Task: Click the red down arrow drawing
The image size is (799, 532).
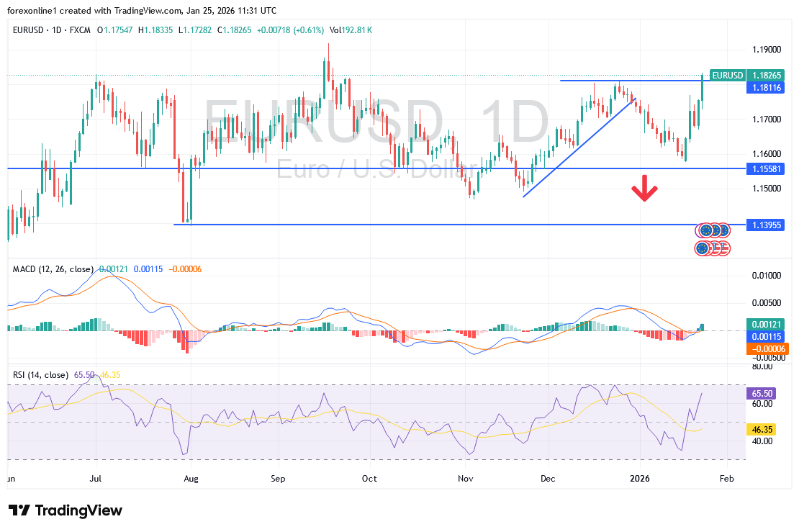Action: (644, 191)
